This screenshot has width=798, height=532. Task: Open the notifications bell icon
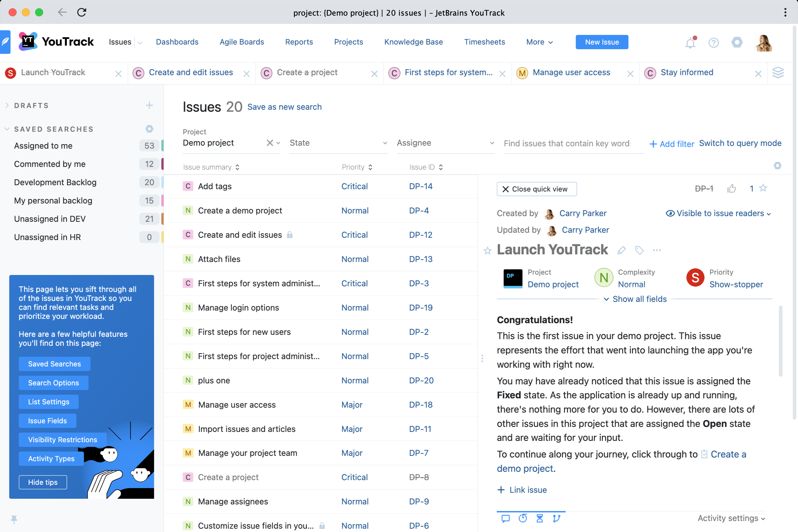[690, 43]
